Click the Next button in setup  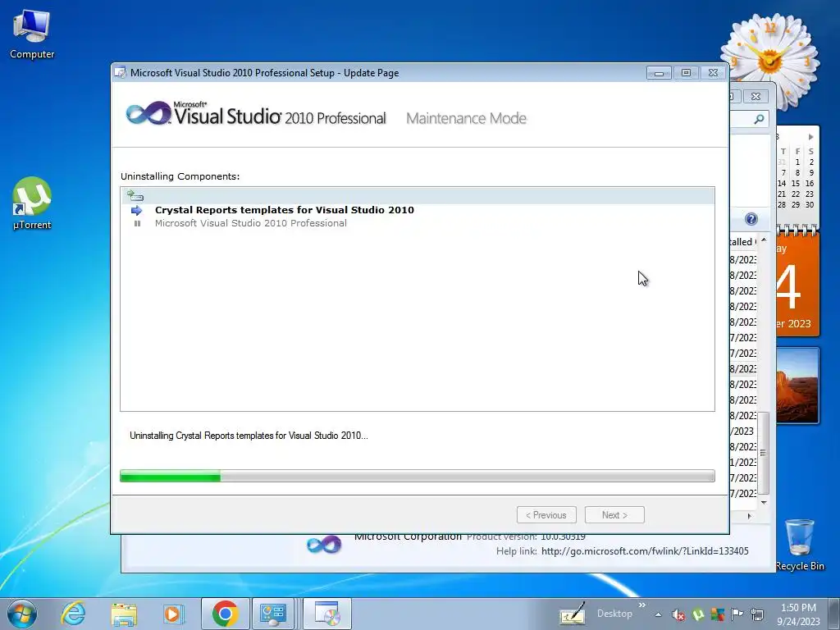pyautogui.click(x=614, y=515)
